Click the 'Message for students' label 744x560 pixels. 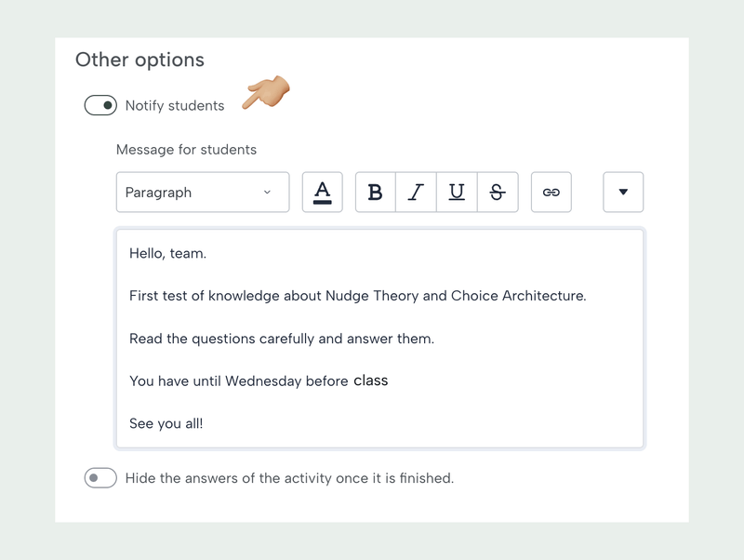pos(186,149)
